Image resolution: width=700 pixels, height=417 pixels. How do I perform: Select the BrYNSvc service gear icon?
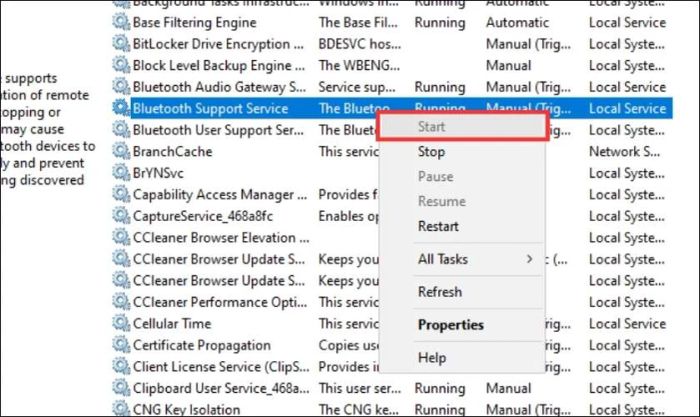[121, 172]
